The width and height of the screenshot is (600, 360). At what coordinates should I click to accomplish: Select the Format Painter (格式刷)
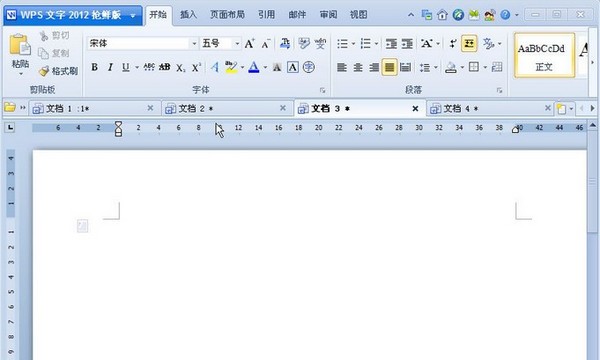pyautogui.click(x=59, y=71)
